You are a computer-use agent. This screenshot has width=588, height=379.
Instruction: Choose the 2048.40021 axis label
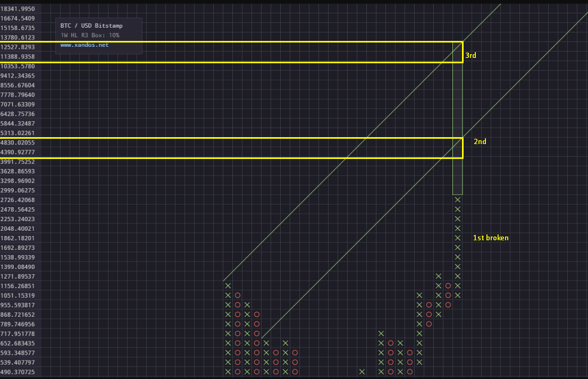[18, 229]
